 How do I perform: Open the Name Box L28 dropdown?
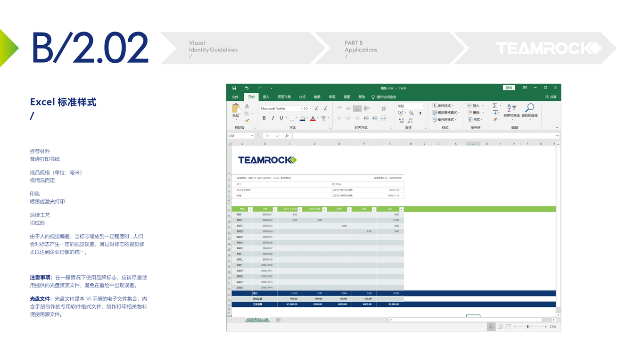tap(252, 136)
